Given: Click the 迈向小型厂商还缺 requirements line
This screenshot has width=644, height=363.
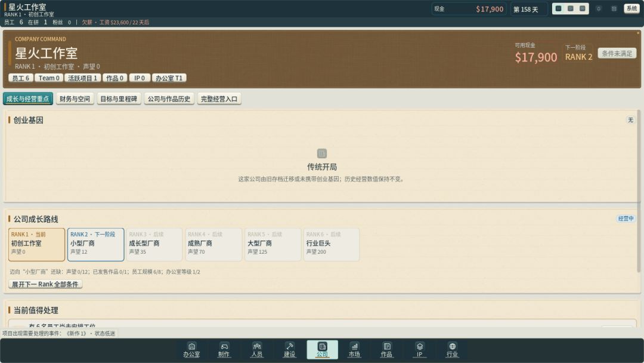Looking at the screenshot, I should tap(105, 272).
